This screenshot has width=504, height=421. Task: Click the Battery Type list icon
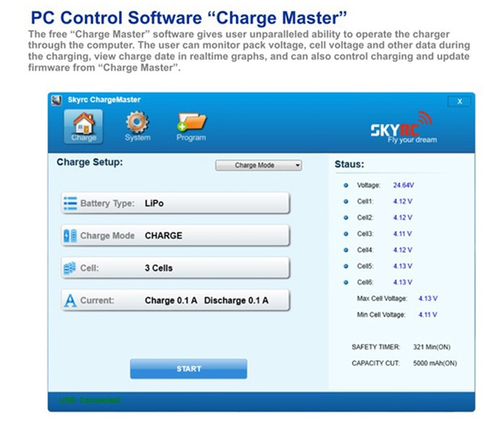[70, 203]
